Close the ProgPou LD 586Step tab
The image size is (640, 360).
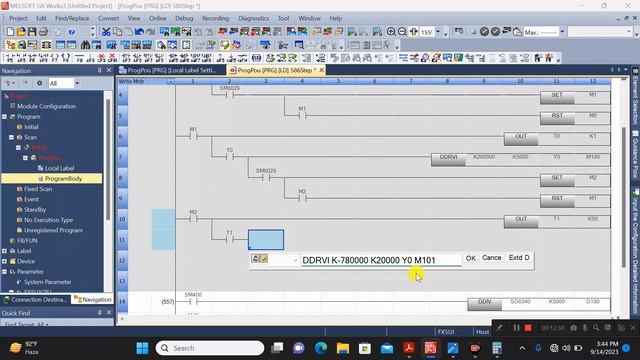pyautogui.click(x=322, y=70)
